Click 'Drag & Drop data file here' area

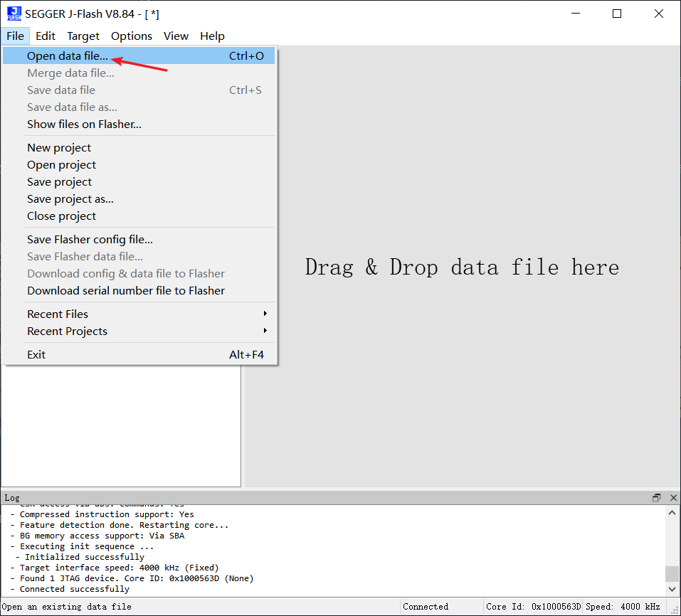click(x=462, y=267)
